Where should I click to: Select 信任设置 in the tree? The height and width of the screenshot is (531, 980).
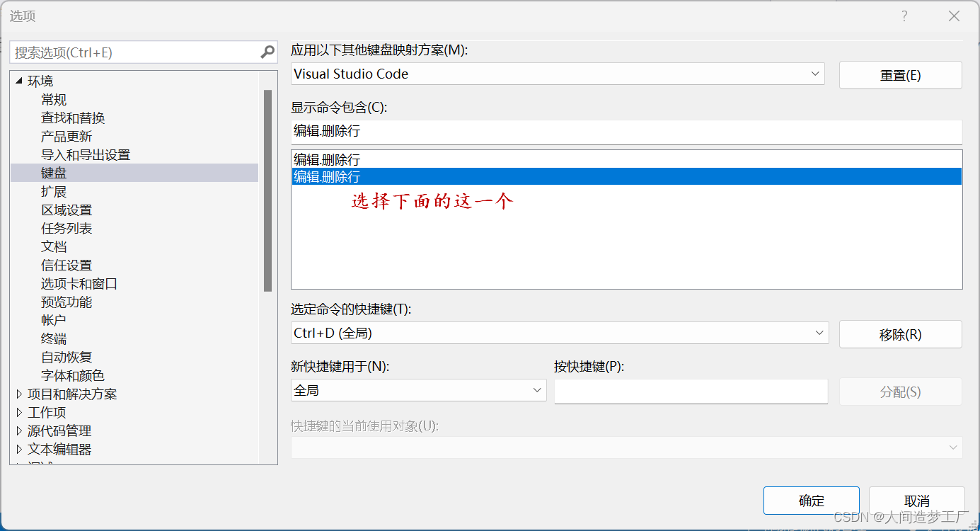click(x=67, y=265)
